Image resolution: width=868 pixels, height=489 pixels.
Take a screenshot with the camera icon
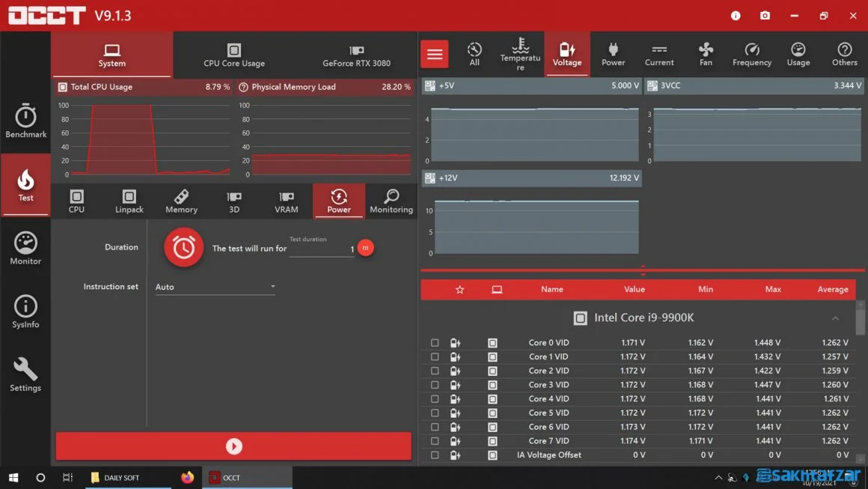coord(765,16)
